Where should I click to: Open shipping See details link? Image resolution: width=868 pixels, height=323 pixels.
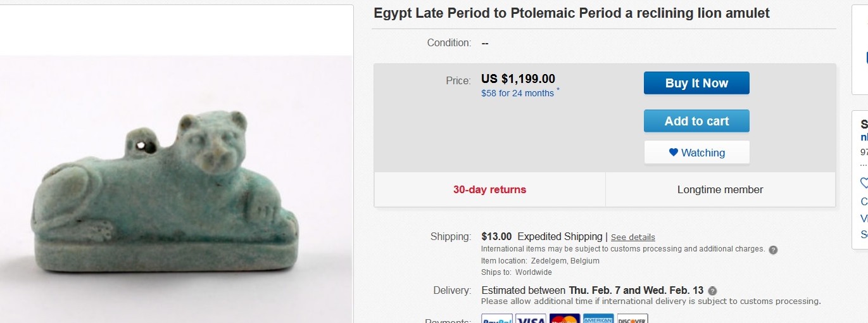(x=632, y=237)
